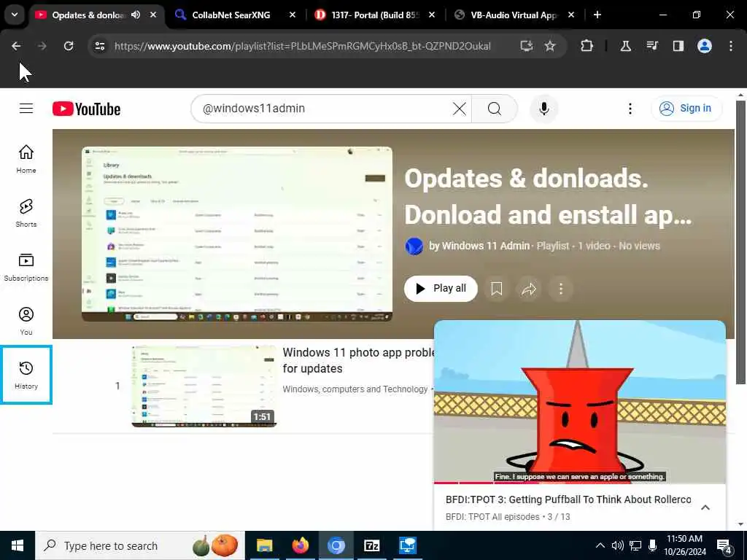Screen dimensions: 747x560
Task: Install app icon in address bar
Action: (x=526, y=46)
